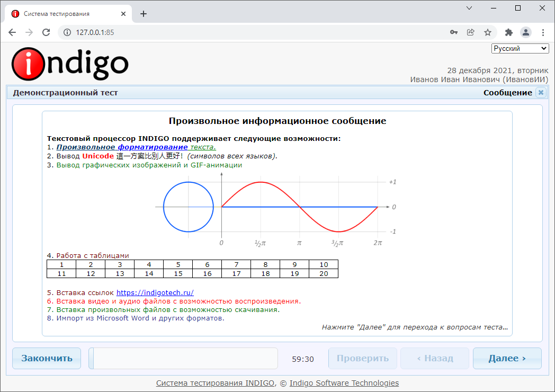Open site information icon in address bar
The image size is (555, 392).
click(67, 32)
